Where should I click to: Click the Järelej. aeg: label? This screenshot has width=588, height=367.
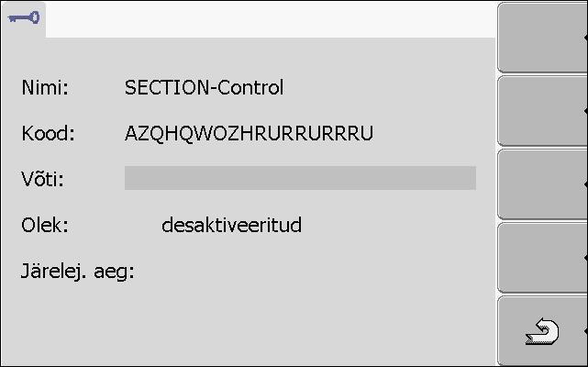pos(78,271)
